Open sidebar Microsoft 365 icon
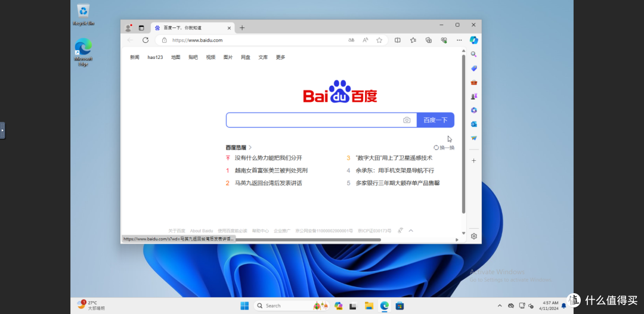Viewport: 644px width, 314px height. [473, 110]
